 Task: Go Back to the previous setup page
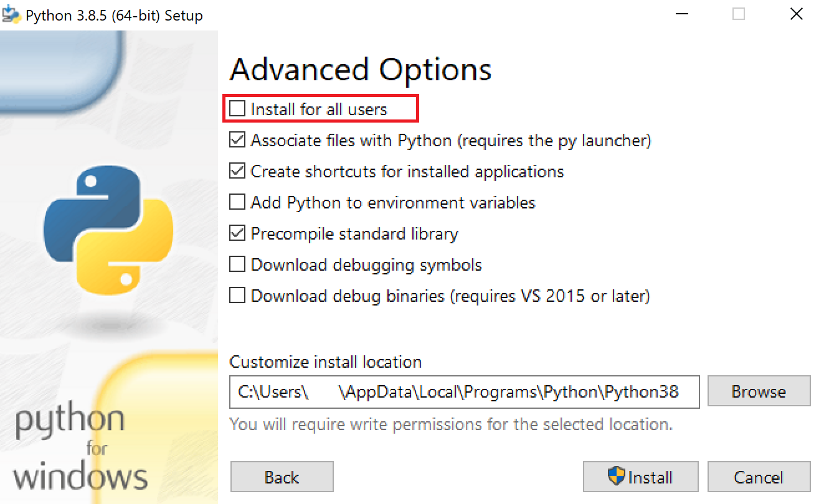tap(282, 477)
